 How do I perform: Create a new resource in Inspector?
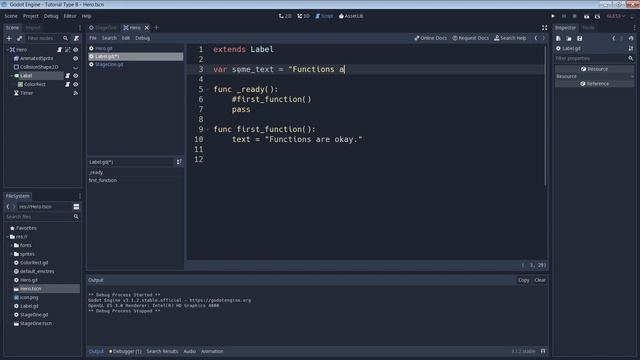[558, 38]
